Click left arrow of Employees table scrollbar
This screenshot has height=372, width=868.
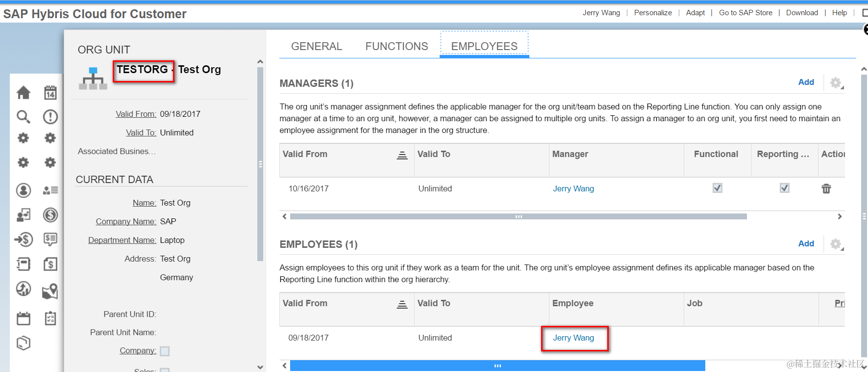click(284, 366)
